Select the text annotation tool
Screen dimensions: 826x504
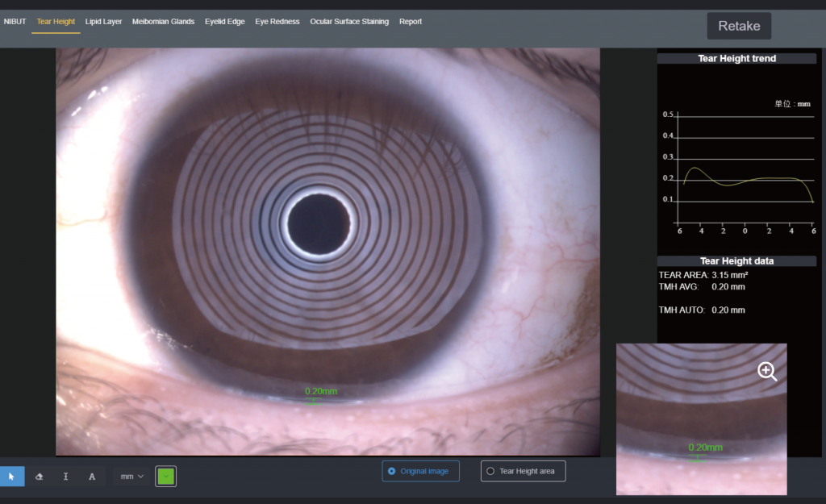click(92, 476)
